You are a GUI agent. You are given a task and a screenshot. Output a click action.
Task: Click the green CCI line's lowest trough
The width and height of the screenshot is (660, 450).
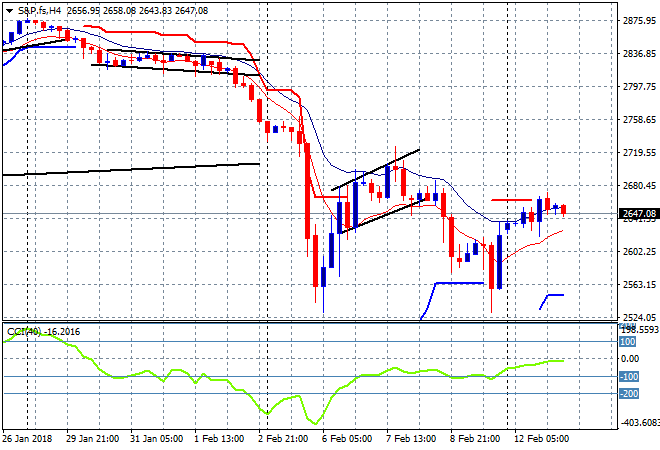(x=314, y=423)
